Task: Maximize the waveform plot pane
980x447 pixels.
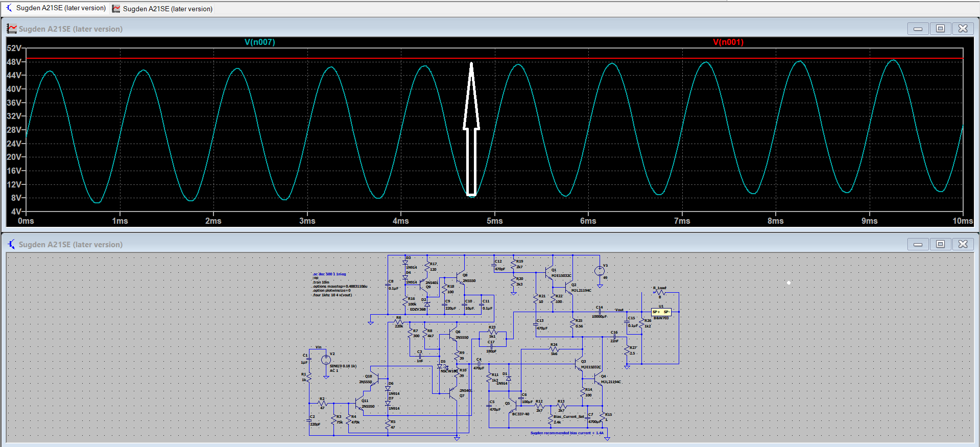Action: click(940, 29)
